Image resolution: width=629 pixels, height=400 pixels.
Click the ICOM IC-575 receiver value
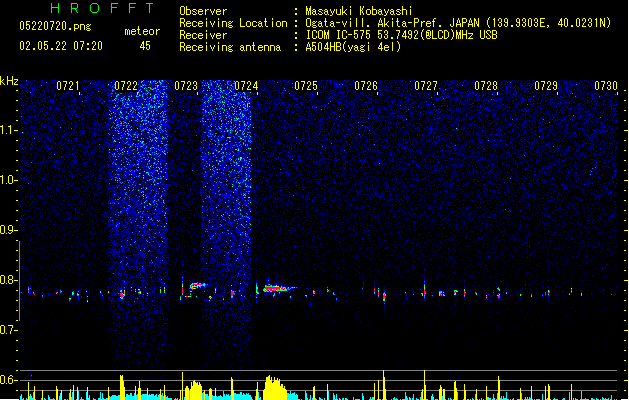point(401,35)
